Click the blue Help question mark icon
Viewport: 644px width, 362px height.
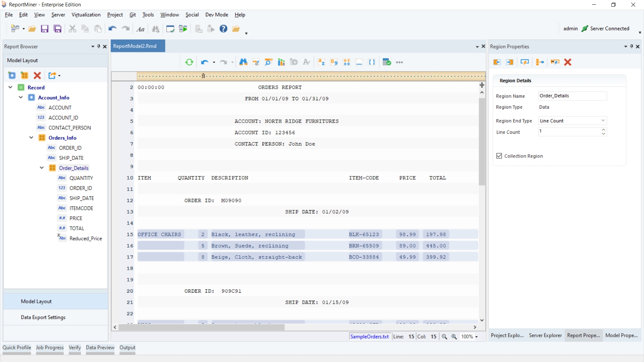pyautogui.click(x=223, y=29)
